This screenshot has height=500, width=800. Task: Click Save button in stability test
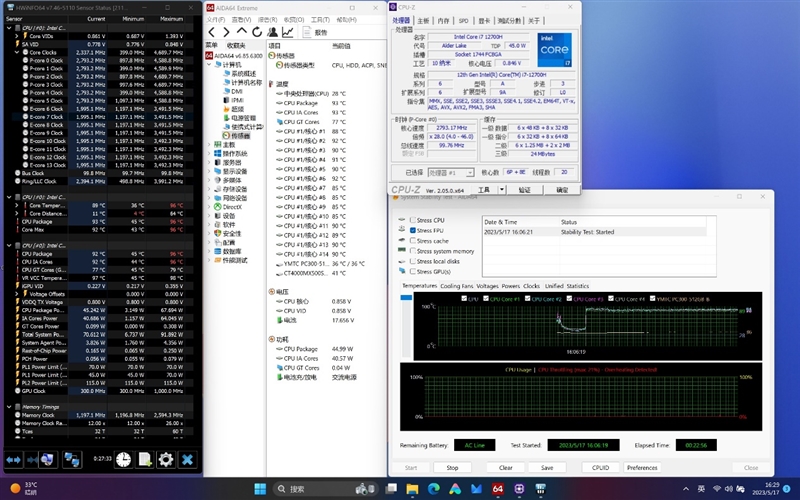click(547, 467)
